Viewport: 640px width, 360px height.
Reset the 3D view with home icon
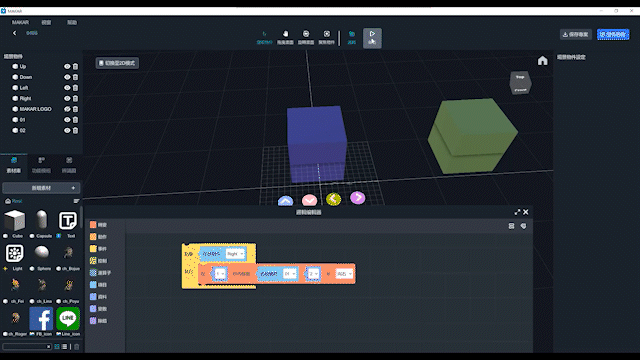(x=542, y=61)
